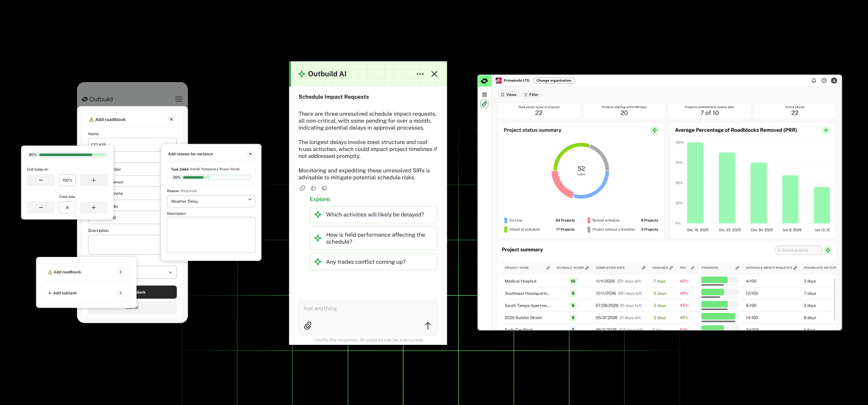Edit the COMPLETION DATE column pencil icon
Screen dimensions: 868x405
point(643,268)
